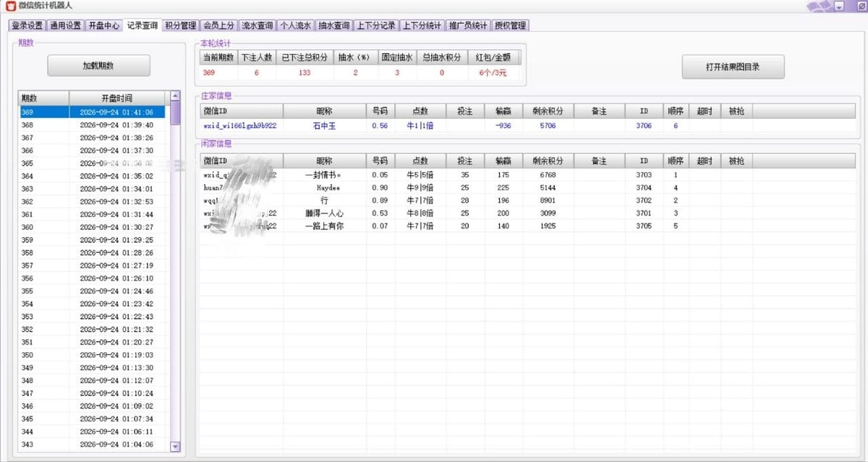Pick period 365 from the list
This screenshot has width=868, height=462.
tap(92, 163)
